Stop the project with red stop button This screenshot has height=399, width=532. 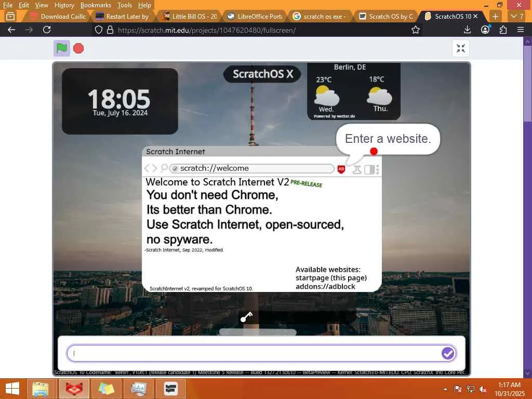coord(78,48)
